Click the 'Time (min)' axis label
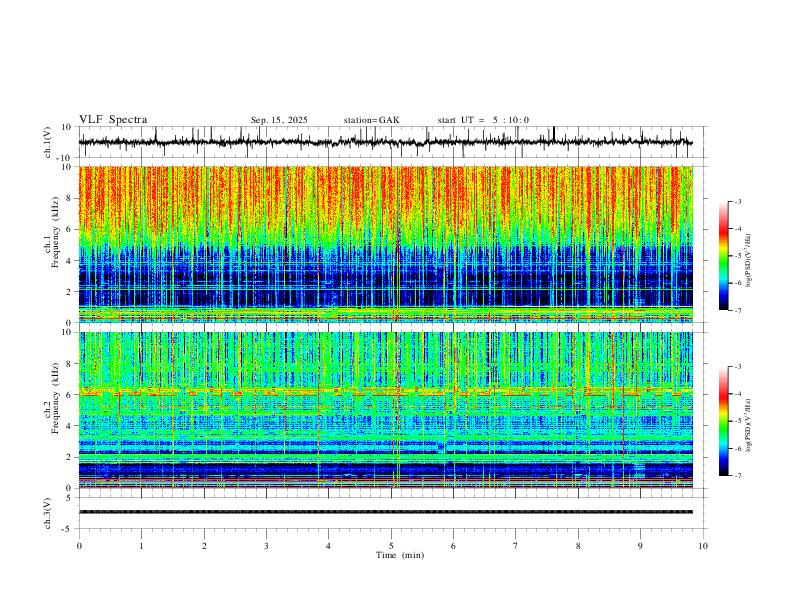Image resolution: width=792 pixels, height=612 pixels. pos(400,555)
